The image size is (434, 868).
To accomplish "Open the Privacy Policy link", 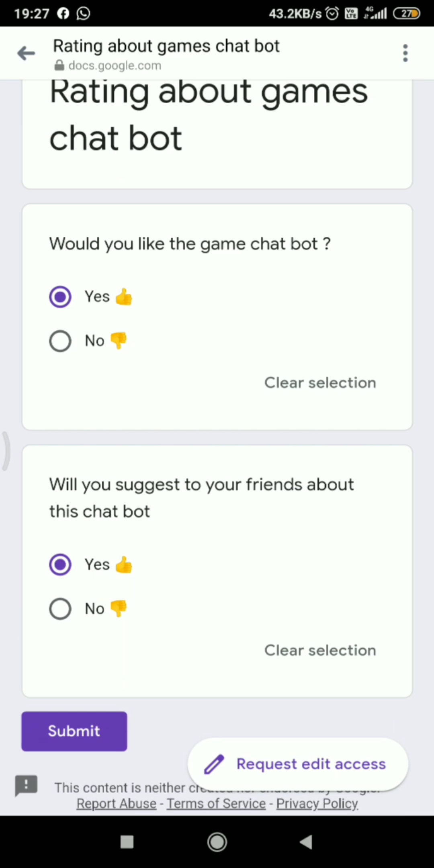I will tap(317, 804).
